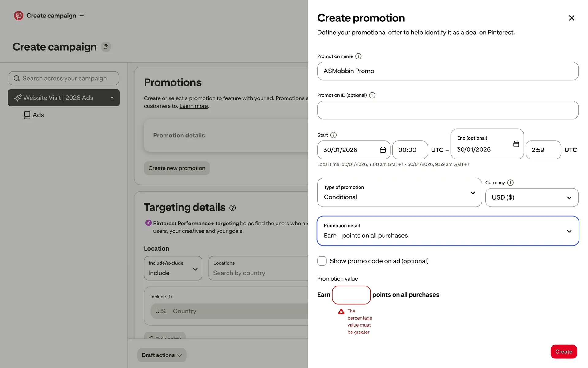Expand the Promotion detail dropdown
This screenshot has height=368, width=588.
point(447,231)
